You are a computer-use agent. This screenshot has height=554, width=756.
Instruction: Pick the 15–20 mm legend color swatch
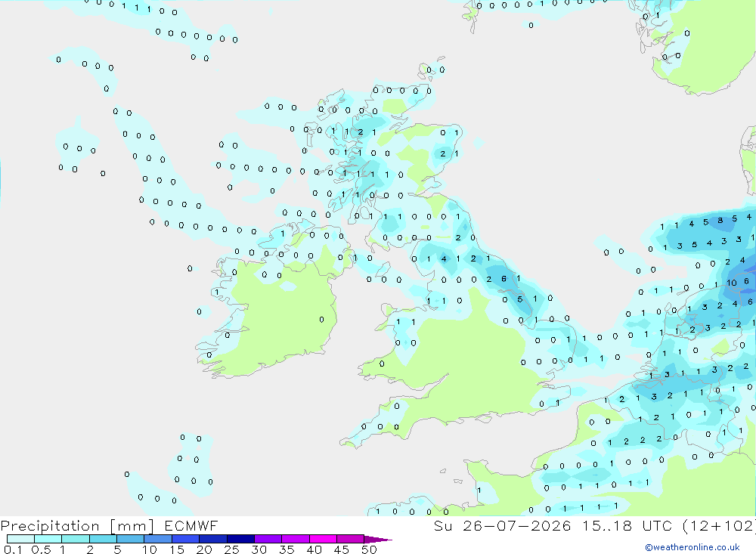185,539
